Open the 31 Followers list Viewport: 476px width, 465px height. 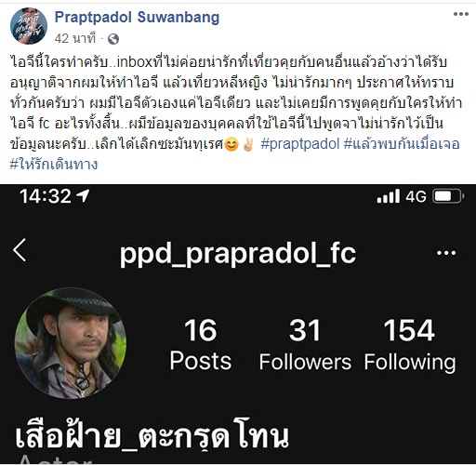pos(305,344)
